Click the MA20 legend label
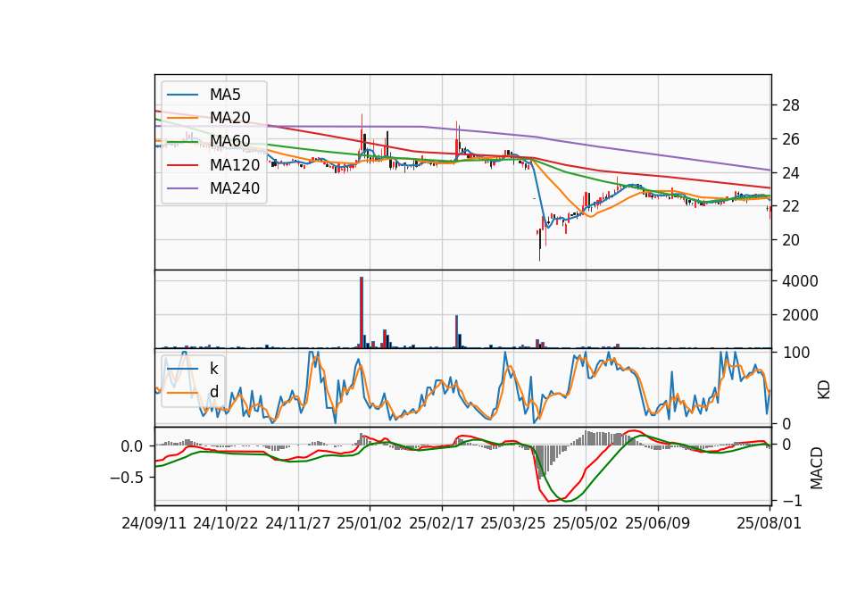857x616 pixels. [229, 118]
